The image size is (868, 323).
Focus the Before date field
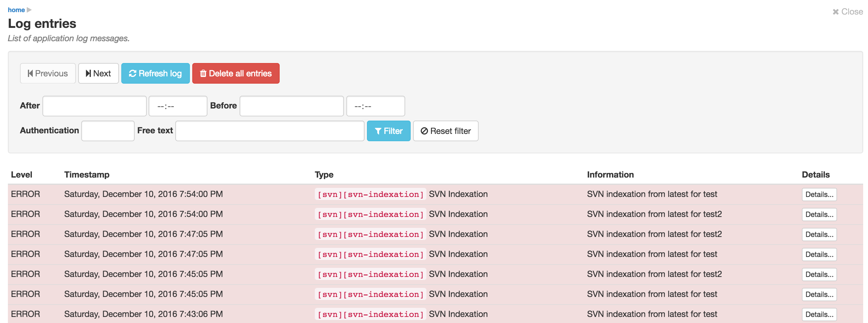click(x=291, y=106)
